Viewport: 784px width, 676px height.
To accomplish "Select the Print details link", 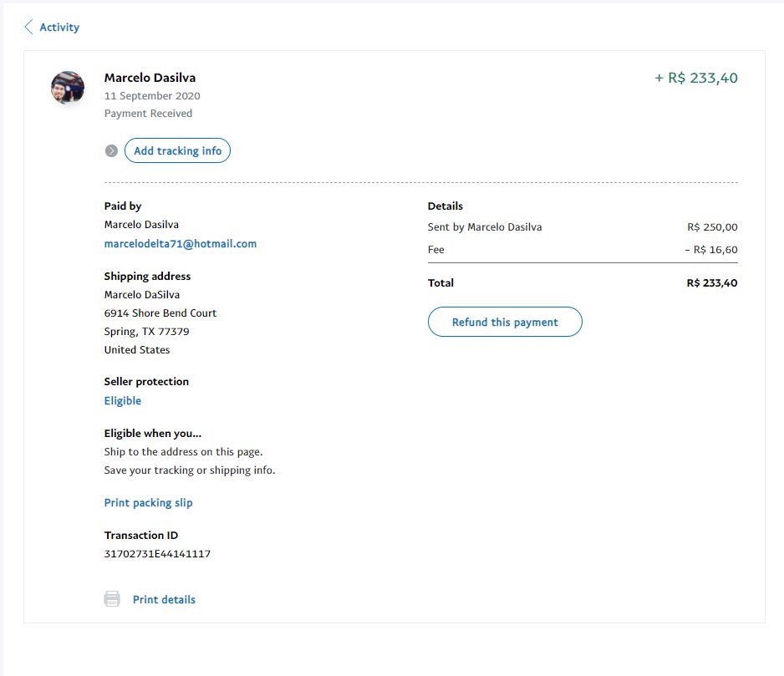I will (164, 599).
